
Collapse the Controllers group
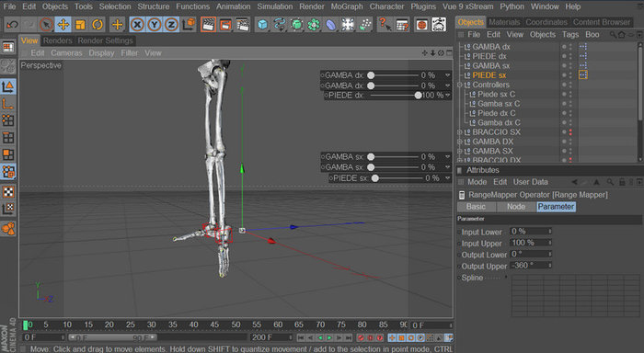coord(460,85)
